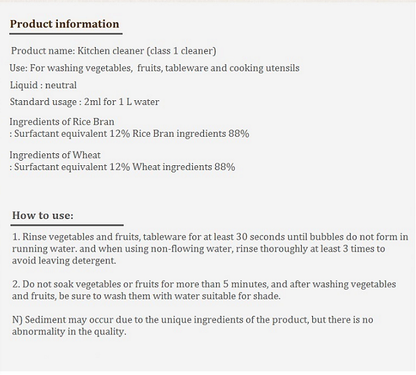Click the How to use heading
Image resolution: width=416 pixels, height=375 pixels.
pyautogui.click(x=43, y=215)
